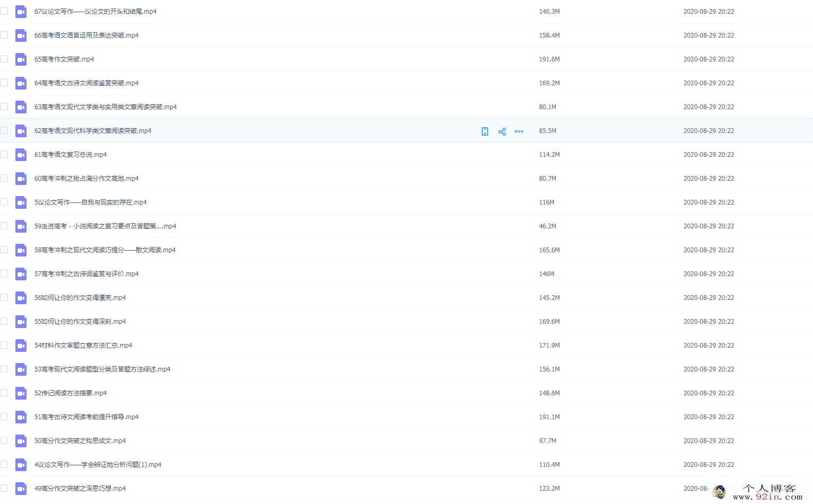Click the video icon of 54材料作文审题立意方法汇总.mp4
Viewport: 813px width, 504px height.
click(x=21, y=346)
